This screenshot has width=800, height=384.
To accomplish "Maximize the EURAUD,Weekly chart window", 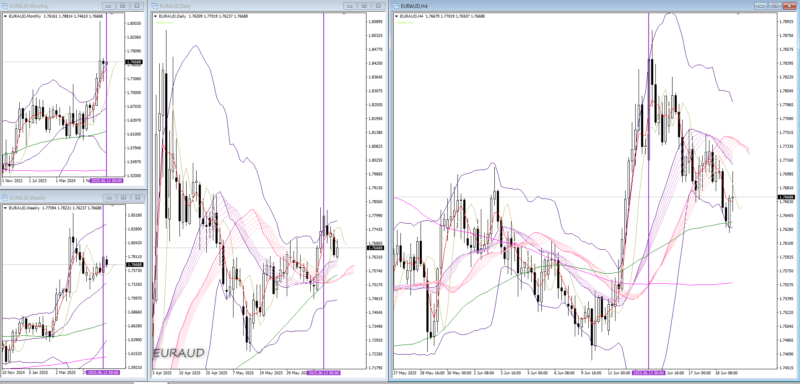I will pos(123,197).
